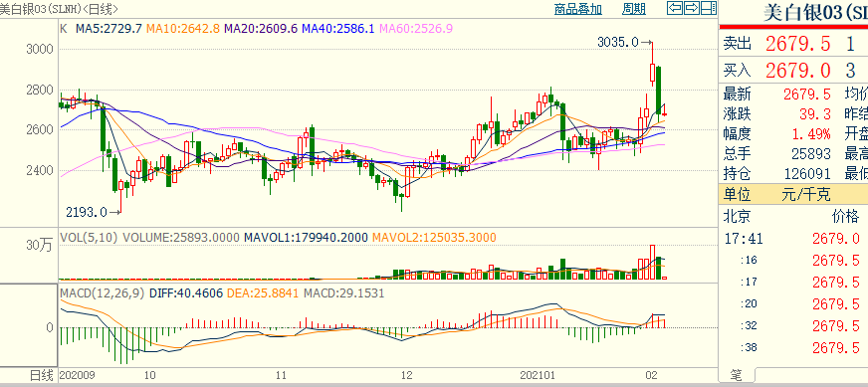
Task: Click the 买入 price 2679.0
Action: click(x=797, y=70)
